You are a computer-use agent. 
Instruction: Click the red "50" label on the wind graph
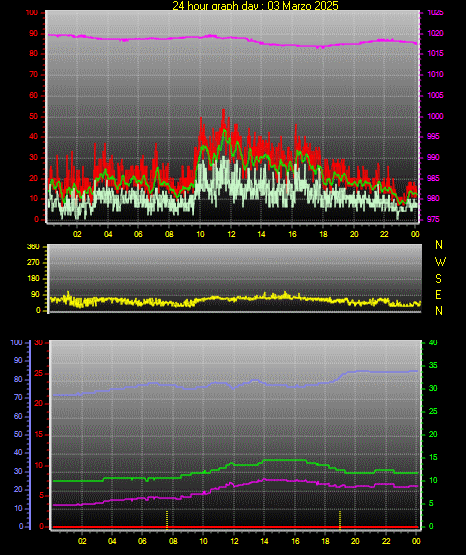pyautogui.click(x=34, y=116)
